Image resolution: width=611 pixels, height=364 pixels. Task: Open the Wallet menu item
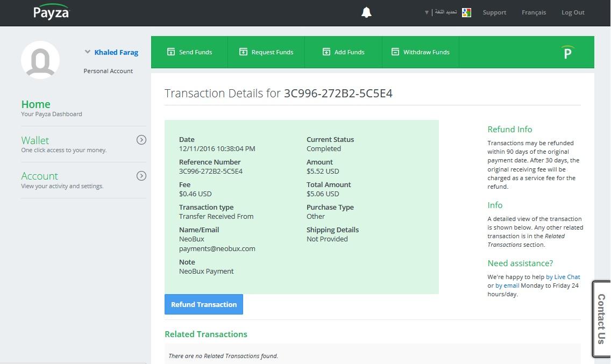coord(35,140)
